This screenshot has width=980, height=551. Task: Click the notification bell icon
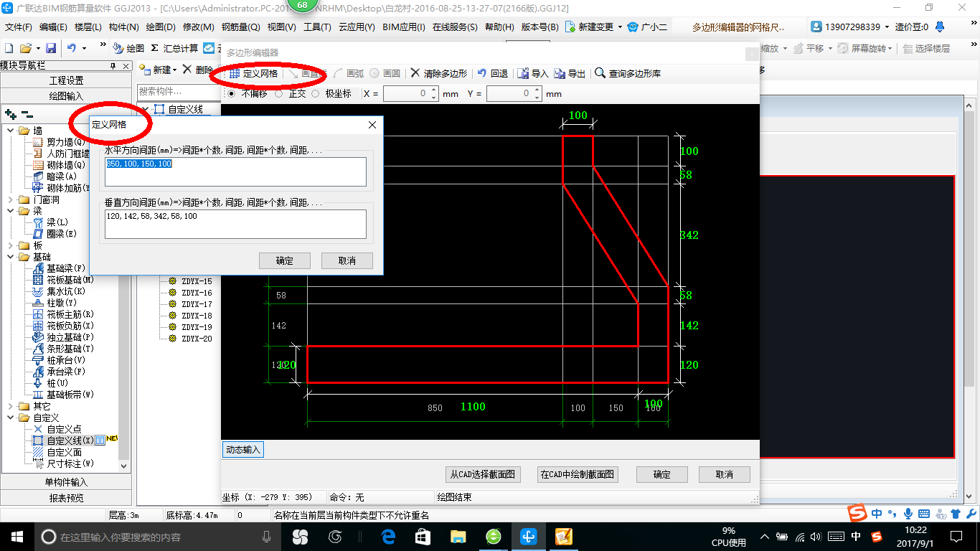(x=941, y=27)
